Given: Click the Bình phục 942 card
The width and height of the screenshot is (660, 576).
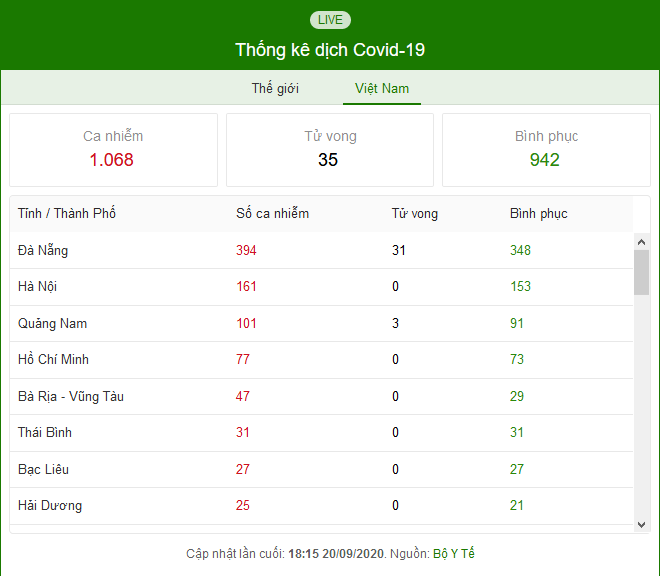Looking at the screenshot, I should (546, 149).
